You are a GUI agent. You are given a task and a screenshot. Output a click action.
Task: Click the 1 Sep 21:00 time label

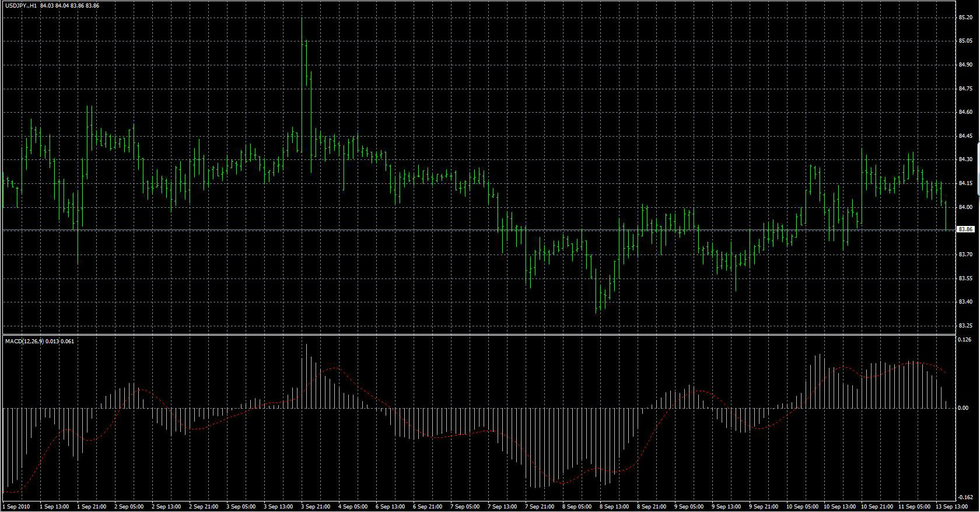pos(92,507)
